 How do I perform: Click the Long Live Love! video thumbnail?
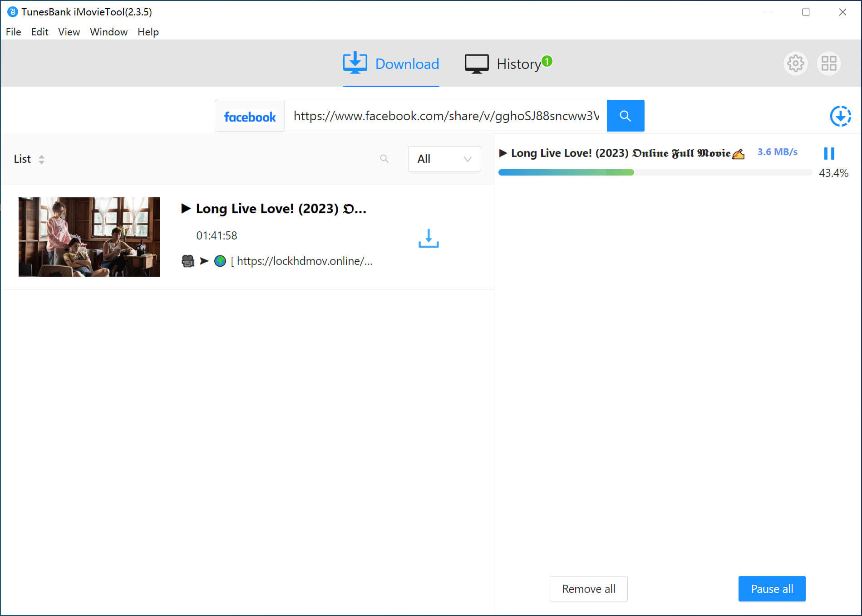(x=89, y=237)
